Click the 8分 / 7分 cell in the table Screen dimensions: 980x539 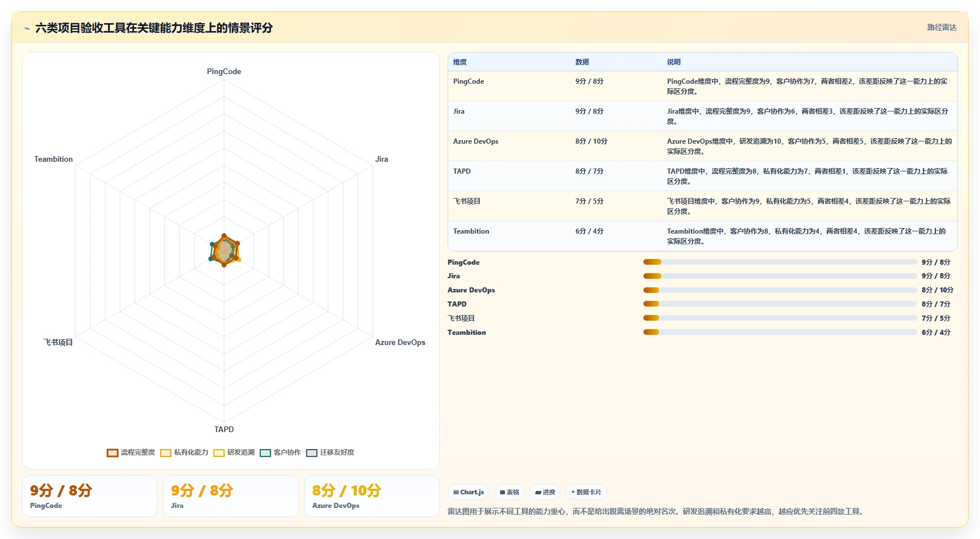coord(590,171)
